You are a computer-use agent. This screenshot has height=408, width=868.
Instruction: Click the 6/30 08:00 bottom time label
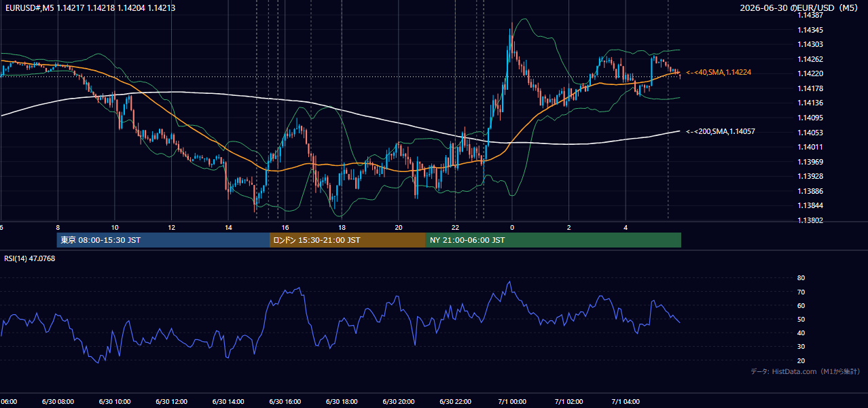point(58,402)
